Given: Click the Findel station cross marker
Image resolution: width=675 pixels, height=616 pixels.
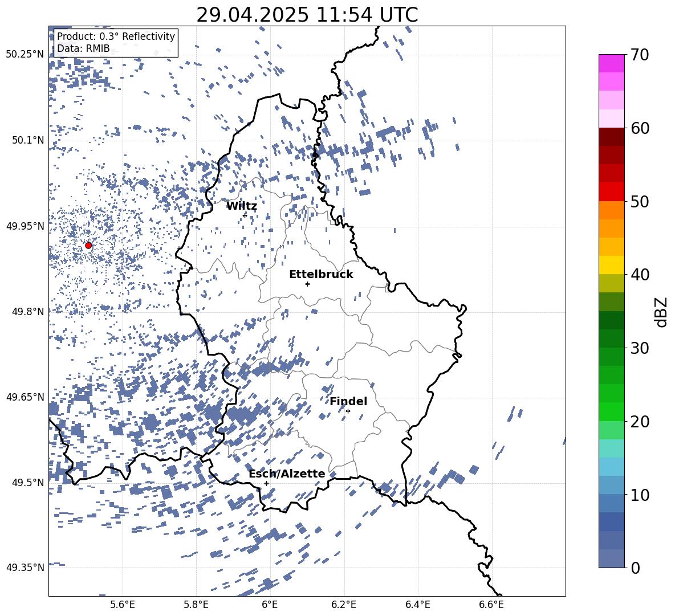Looking at the screenshot, I should 348,411.
